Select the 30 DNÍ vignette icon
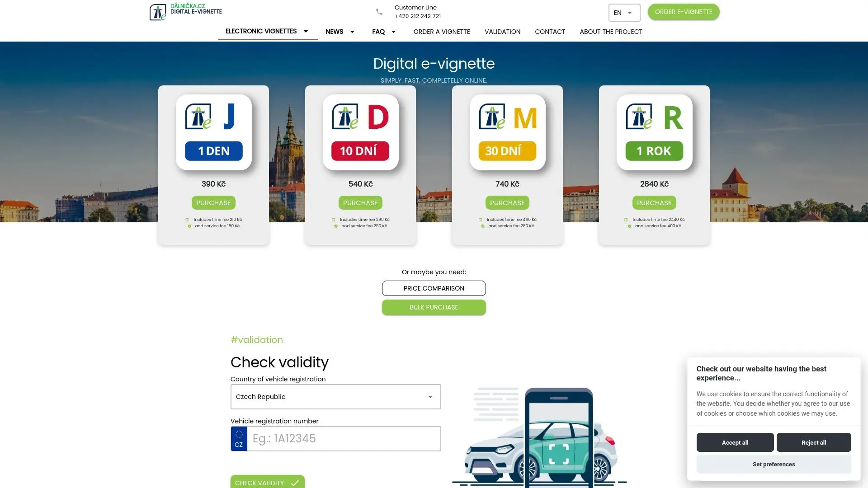Image resolution: width=868 pixels, height=488 pixels. [507, 132]
